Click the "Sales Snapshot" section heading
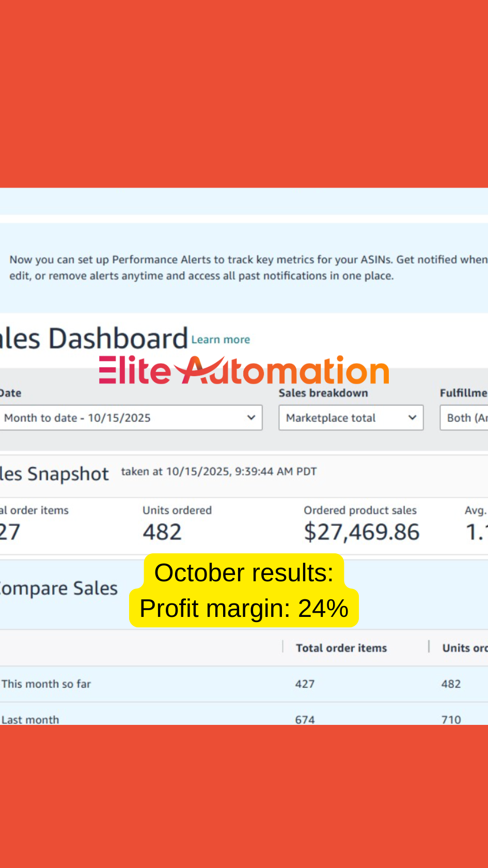Image resolution: width=488 pixels, height=868 pixels. tap(54, 474)
